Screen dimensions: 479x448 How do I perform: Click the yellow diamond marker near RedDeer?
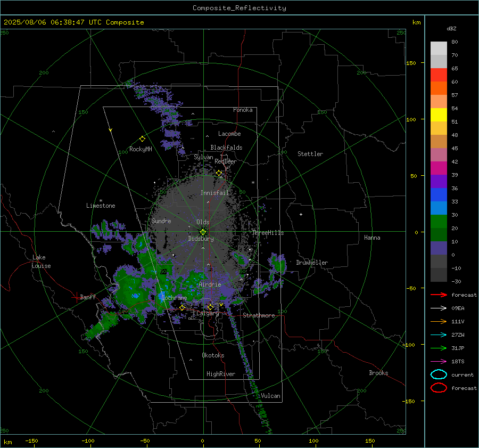pos(219,173)
